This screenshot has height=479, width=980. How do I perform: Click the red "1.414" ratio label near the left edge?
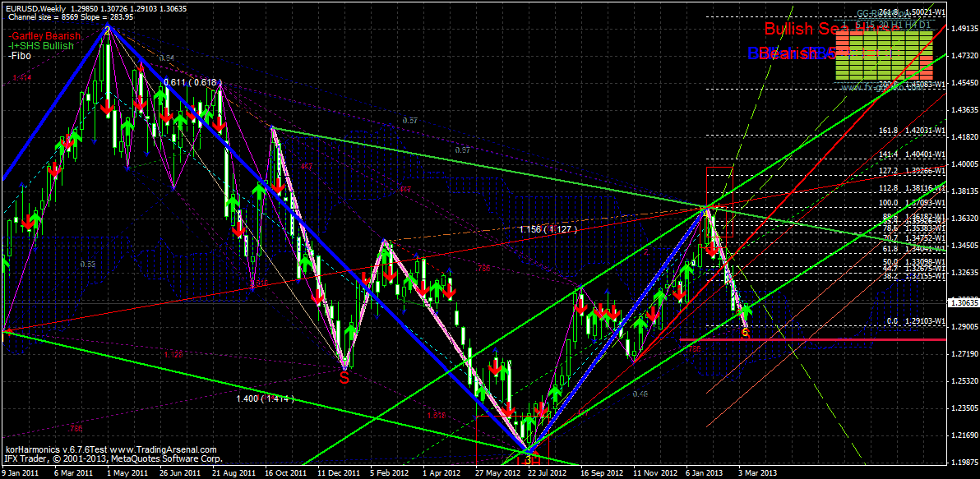(x=21, y=77)
